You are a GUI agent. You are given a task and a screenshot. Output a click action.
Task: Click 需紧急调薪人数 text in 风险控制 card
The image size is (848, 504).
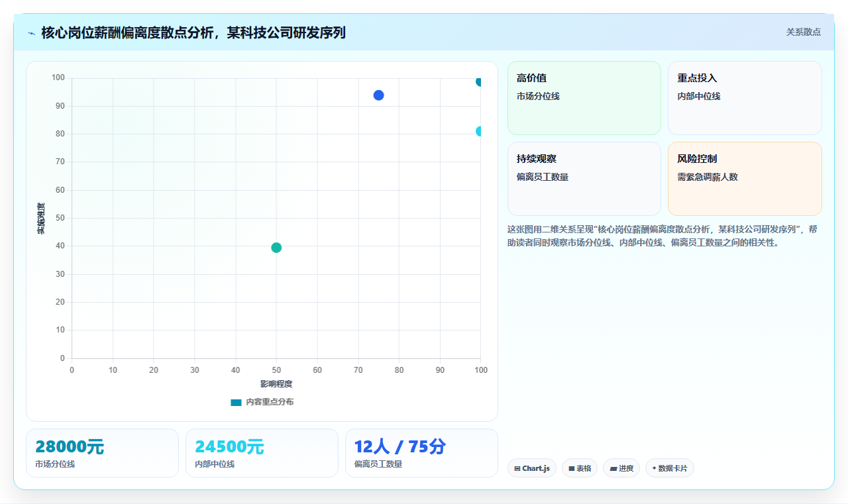coord(708,177)
